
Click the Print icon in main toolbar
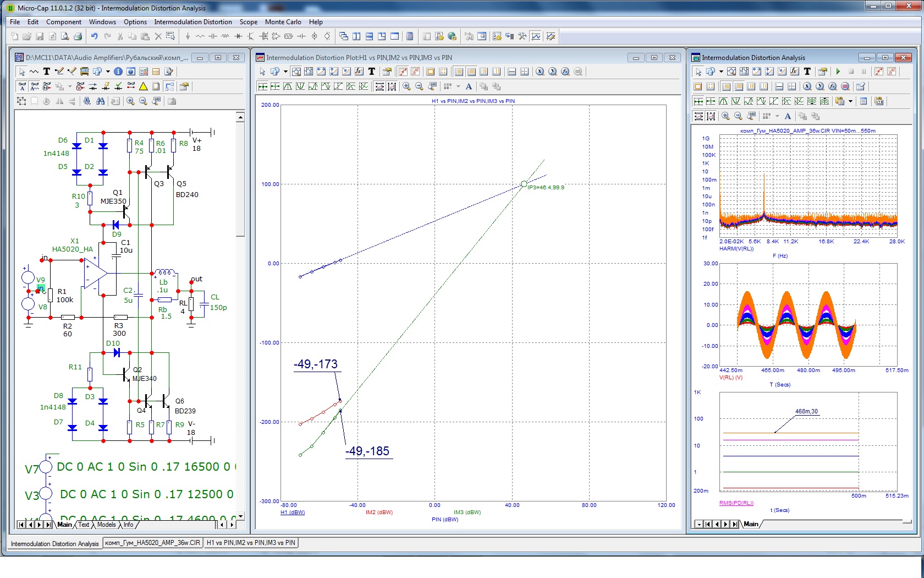(x=78, y=36)
